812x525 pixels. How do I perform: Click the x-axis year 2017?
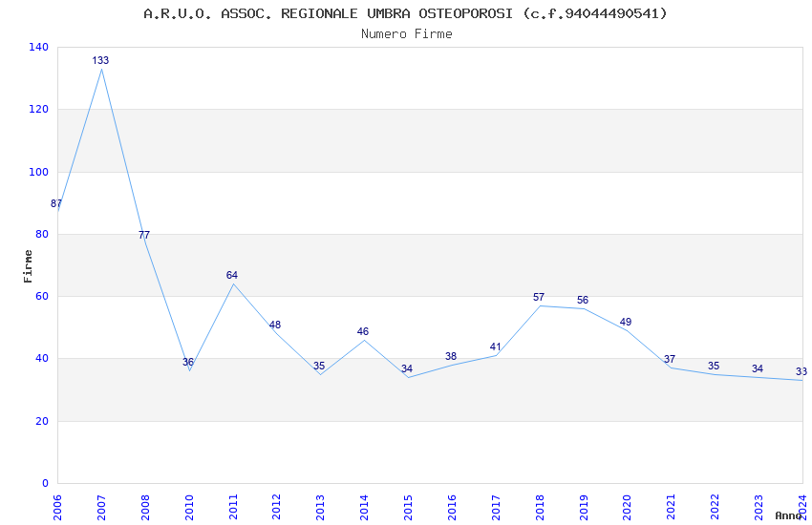pos(496,507)
